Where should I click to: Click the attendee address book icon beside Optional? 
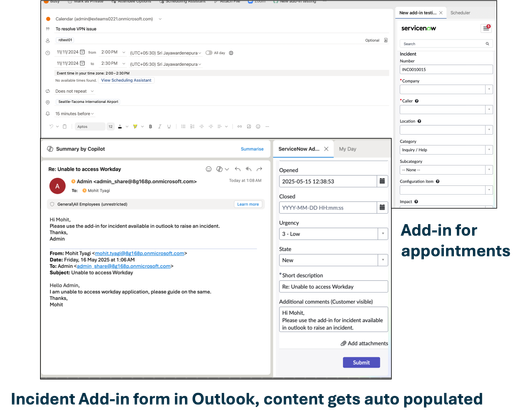(386, 40)
